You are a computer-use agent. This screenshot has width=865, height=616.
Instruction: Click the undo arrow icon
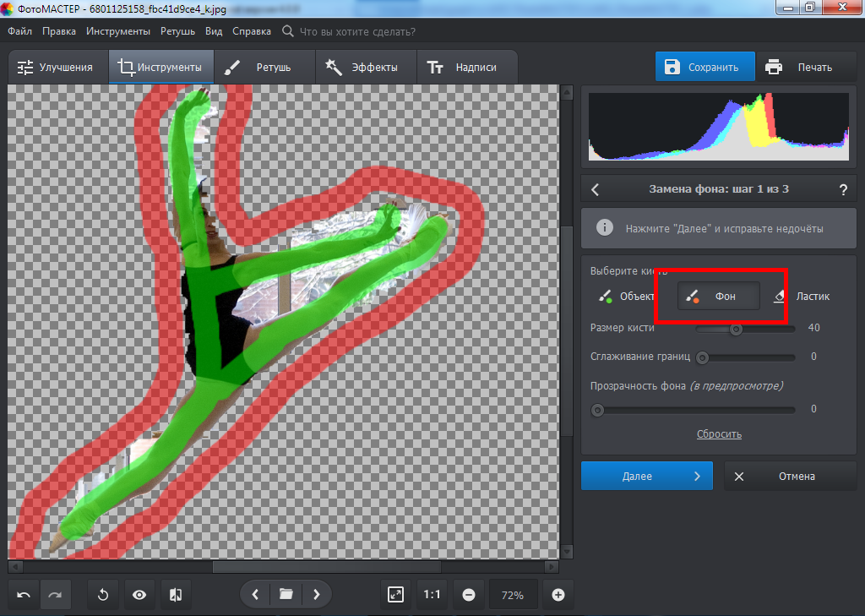coord(24,595)
